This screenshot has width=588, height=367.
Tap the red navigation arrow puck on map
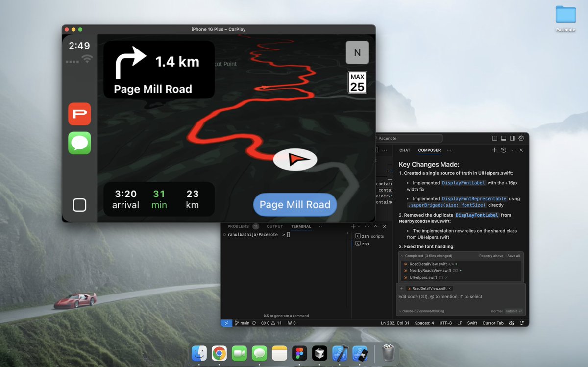295,159
